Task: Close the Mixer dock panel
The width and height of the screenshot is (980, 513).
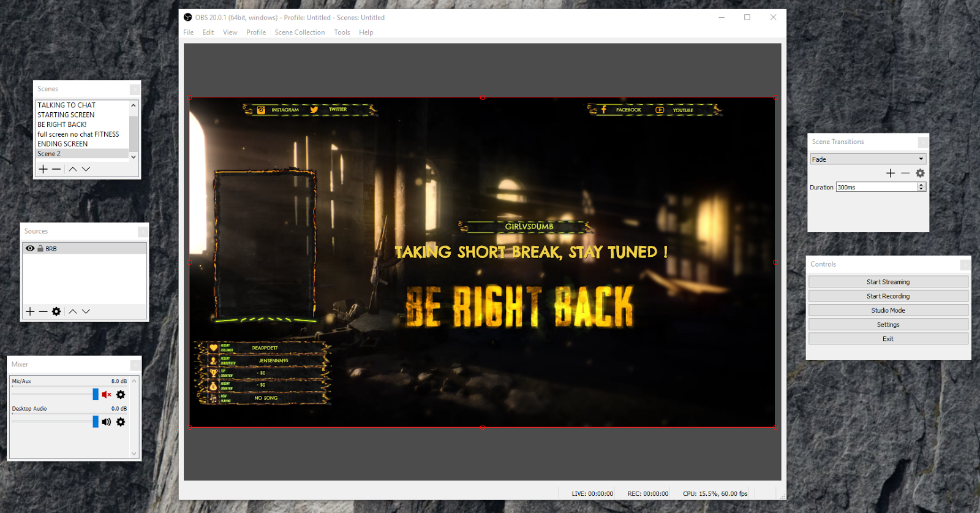Action: click(x=135, y=365)
